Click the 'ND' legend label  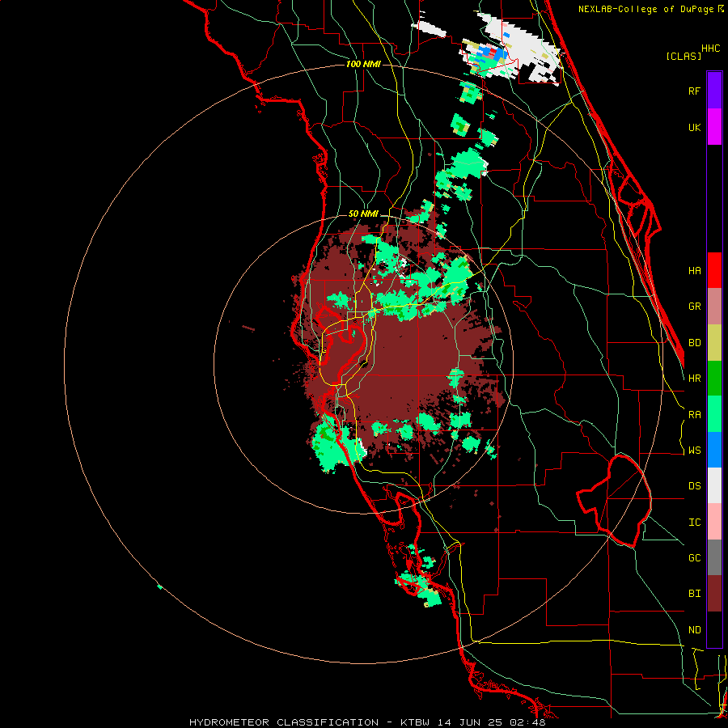(x=694, y=630)
